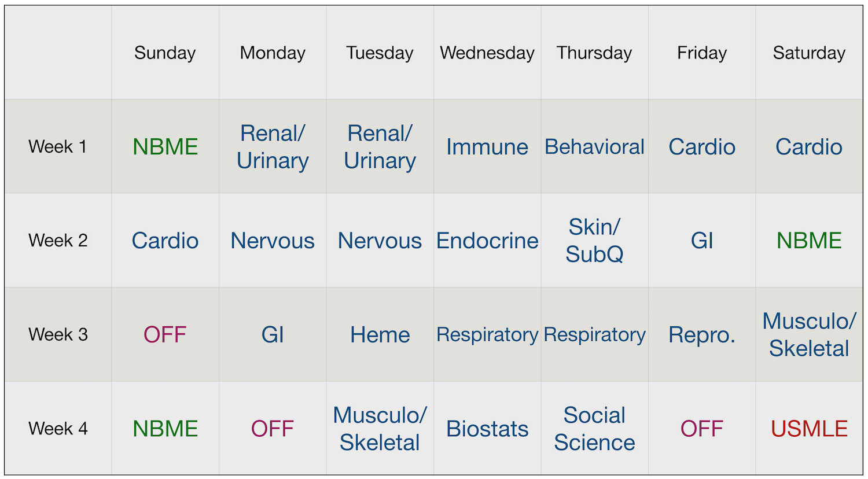Select the Behavioral cell in Week 1
The width and height of the screenshot is (868, 479).
(x=594, y=146)
